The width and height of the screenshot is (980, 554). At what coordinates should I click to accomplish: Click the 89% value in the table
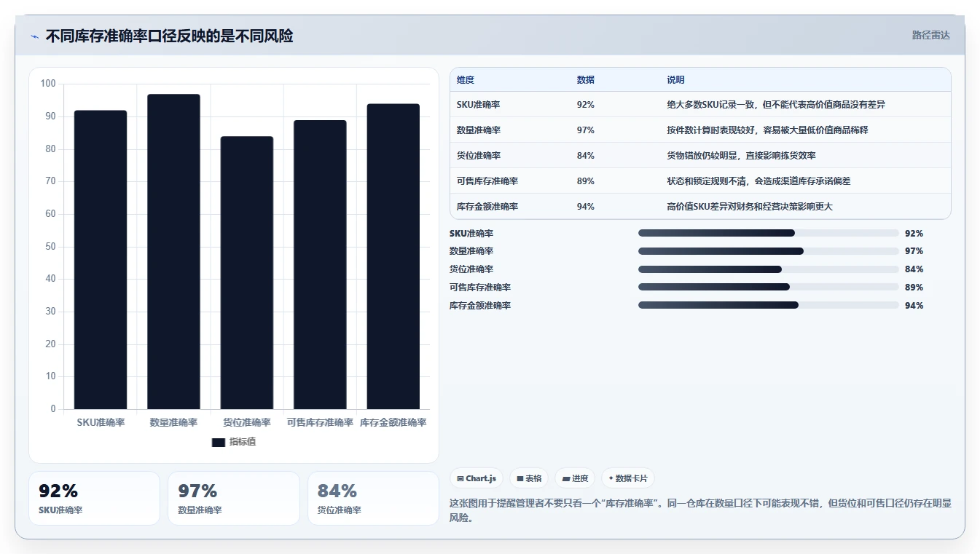coord(586,181)
